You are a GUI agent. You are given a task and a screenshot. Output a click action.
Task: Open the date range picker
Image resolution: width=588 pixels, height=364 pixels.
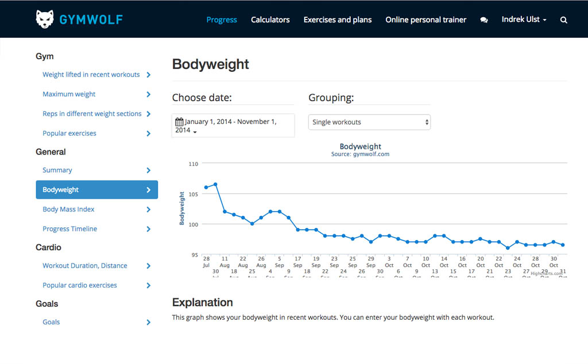(233, 126)
